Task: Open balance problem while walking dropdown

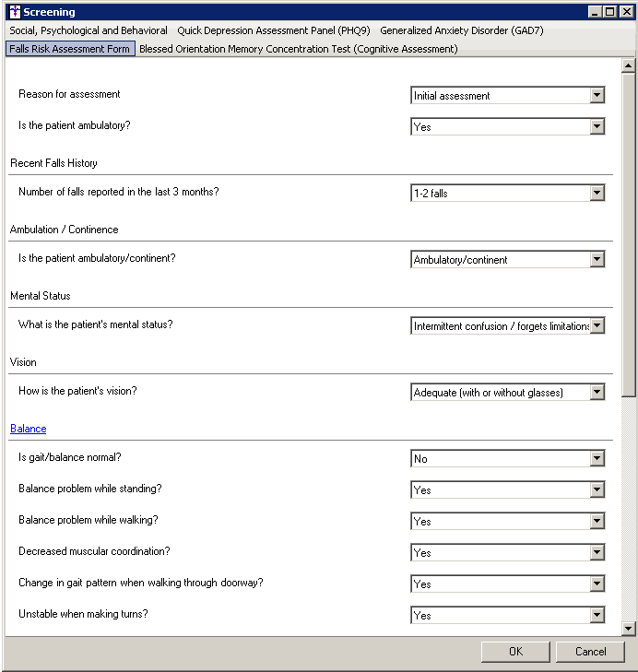Action: [x=597, y=521]
